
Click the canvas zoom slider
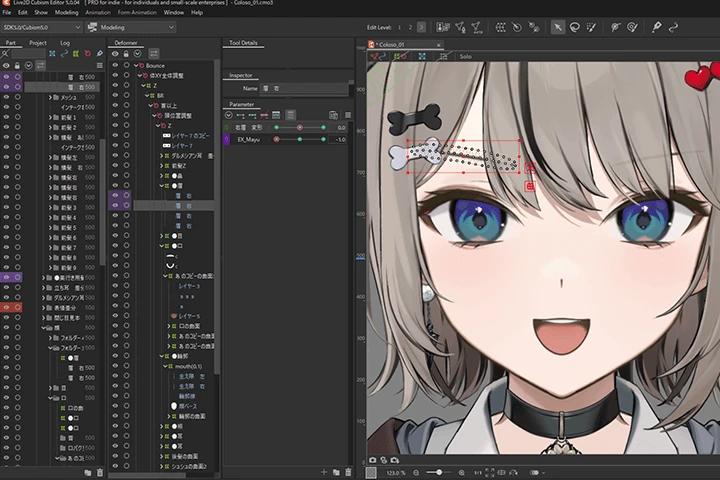(438, 472)
